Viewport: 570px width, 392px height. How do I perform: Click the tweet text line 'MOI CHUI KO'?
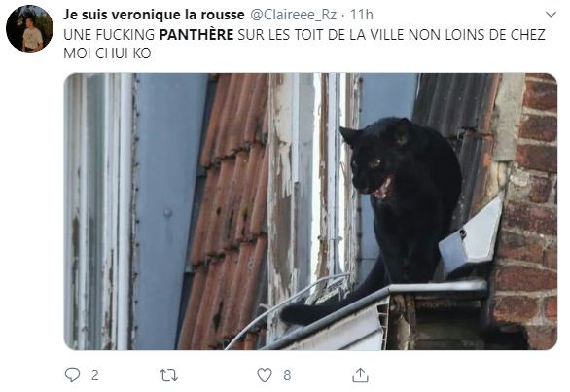click(107, 53)
